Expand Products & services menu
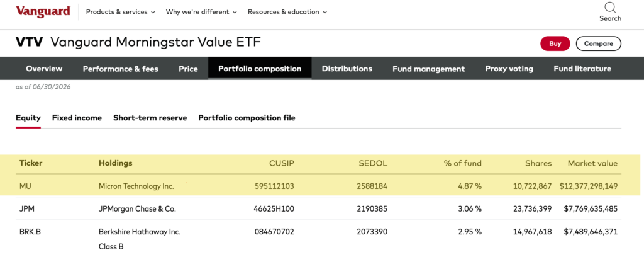The image size is (644, 257). point(120,12)
